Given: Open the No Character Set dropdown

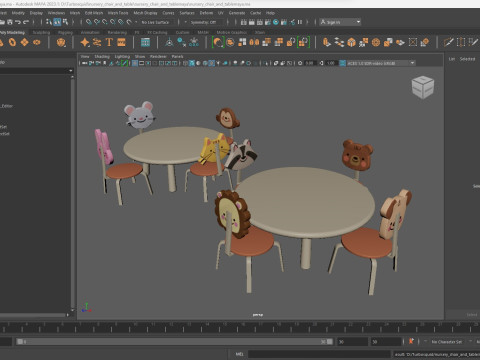Looking at the screenshot, I should coord(448,342).
